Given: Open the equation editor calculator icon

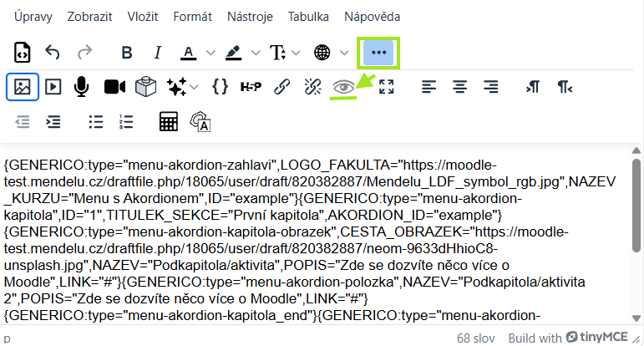Looking at the screenshot, I should [x=169, y=121].
